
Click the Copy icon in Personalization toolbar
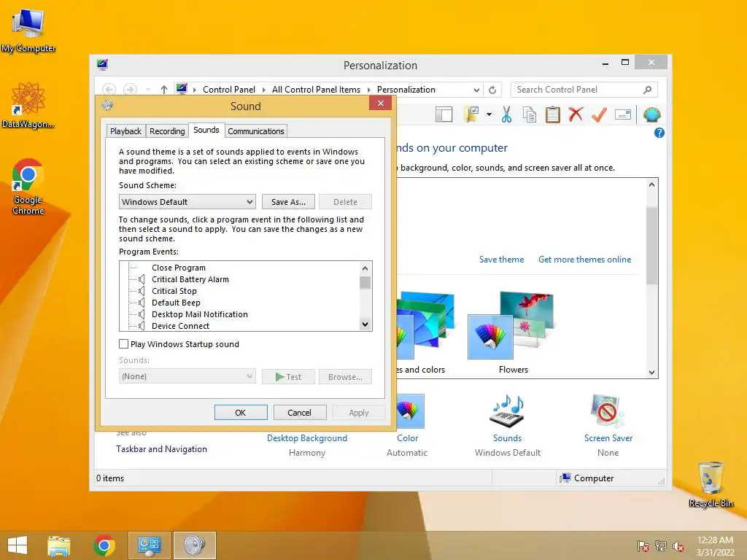pyautogui.click(x=530, y=114)
